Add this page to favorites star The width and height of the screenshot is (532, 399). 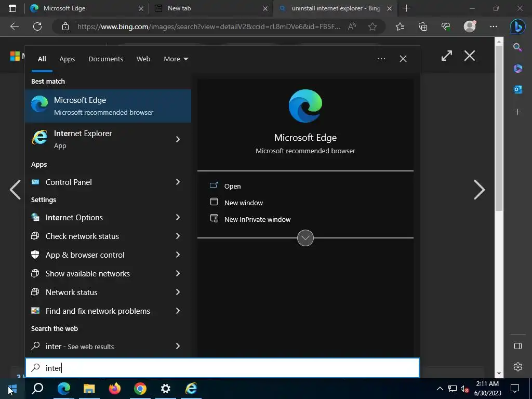(373, 26)
